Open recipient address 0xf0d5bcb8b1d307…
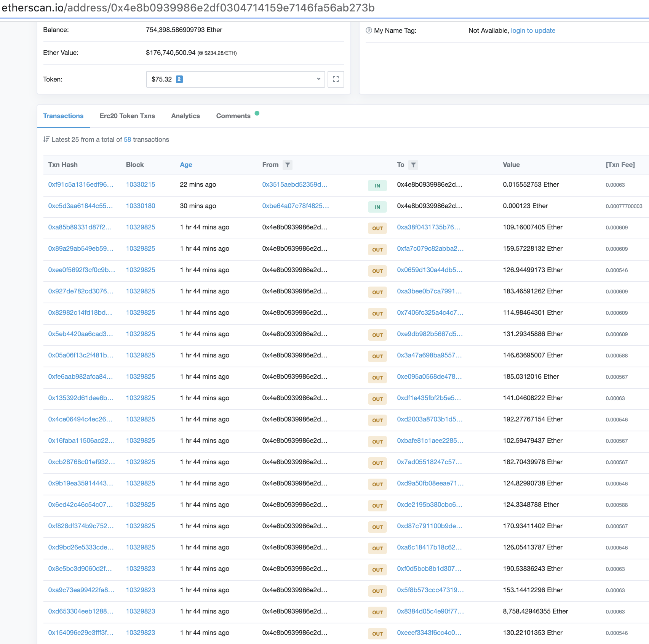Image resolution: width=649 pixels, height=644 pixels. pyautogui.click(x=429, y=569)
